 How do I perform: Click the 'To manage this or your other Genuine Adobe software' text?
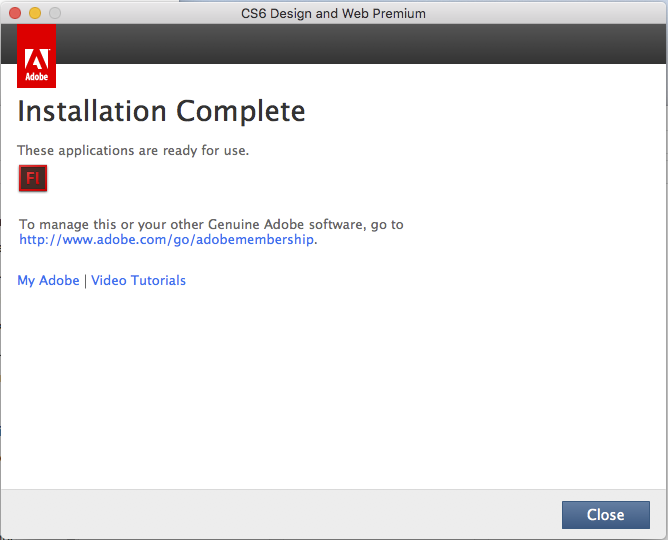pyautogui.click(x=193, y=224)
